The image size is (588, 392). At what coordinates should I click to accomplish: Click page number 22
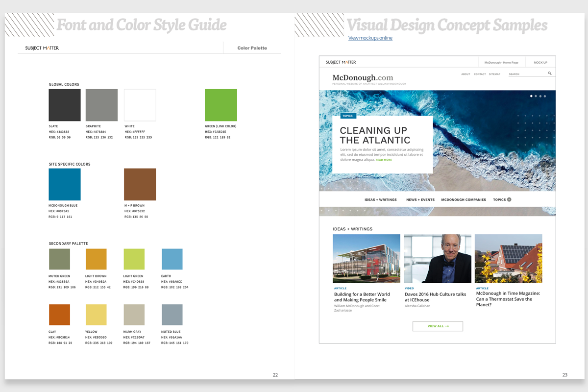point(275,375)
